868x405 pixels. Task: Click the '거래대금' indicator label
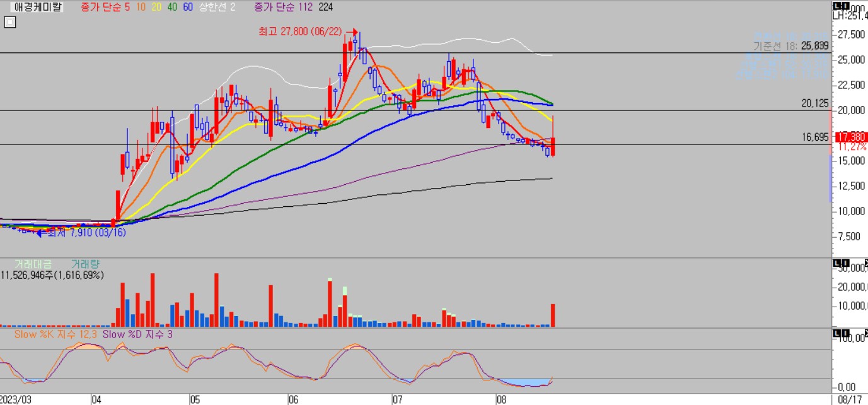pos(33,264)
